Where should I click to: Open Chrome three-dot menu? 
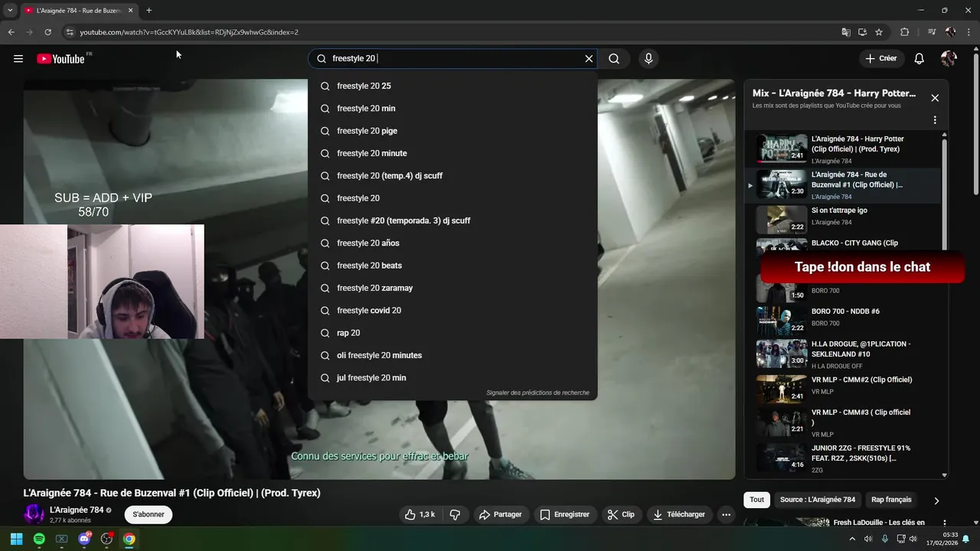point(969,32)
